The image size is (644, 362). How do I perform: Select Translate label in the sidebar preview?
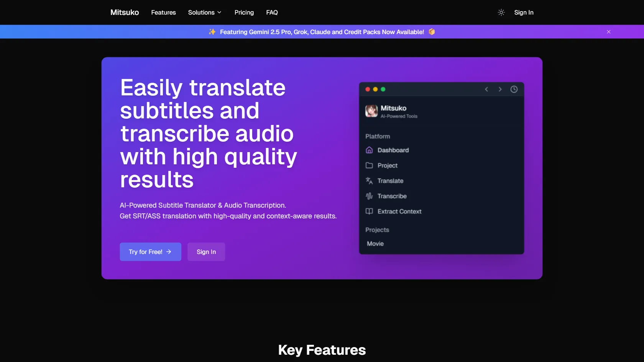pos(391,181)
